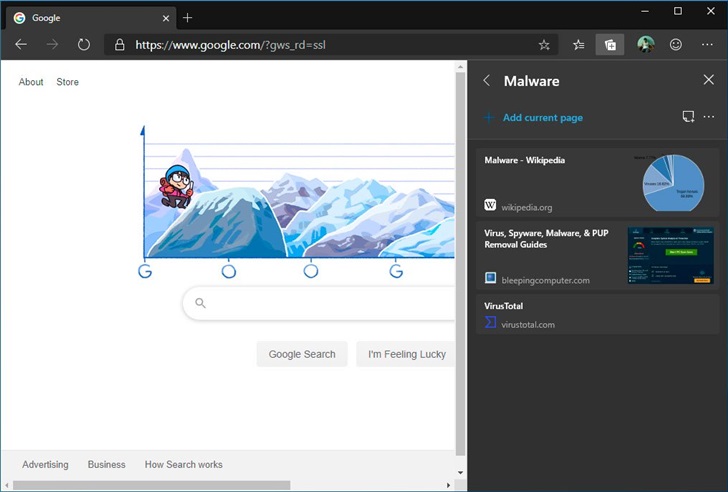Open collection's more options ellipsis
The image size is (728, 492).
tap(709, 117)
